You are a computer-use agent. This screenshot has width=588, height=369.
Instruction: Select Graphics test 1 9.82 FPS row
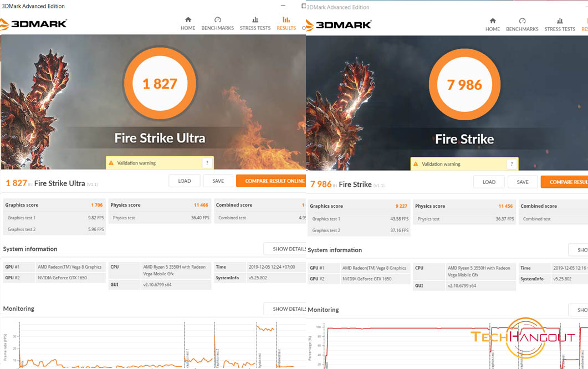coord(55,218)
